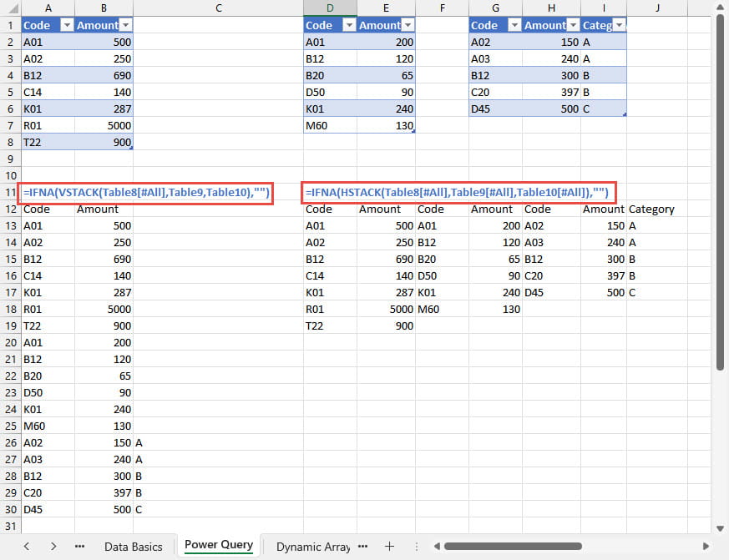Image resolution: width=729 pixels, height=560 pixels.
Task: Show hidden sheets with the left ellipsis
Action: 80,546
